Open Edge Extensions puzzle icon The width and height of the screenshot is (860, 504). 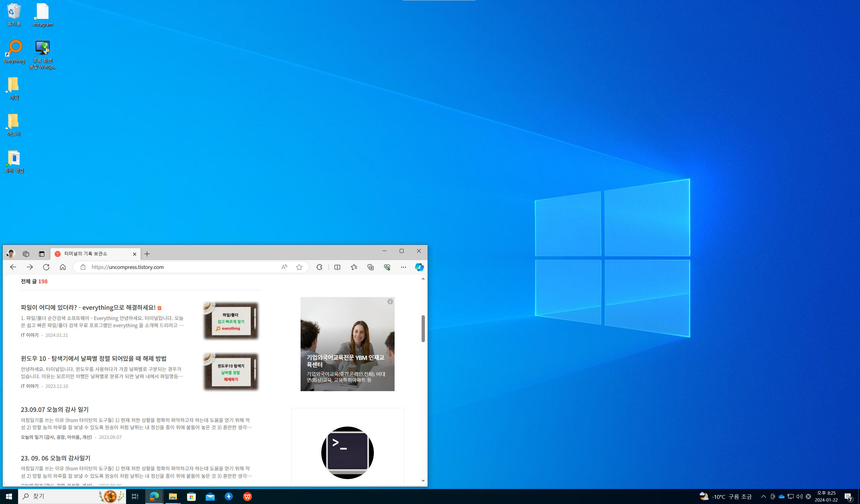tap(319, 267)
